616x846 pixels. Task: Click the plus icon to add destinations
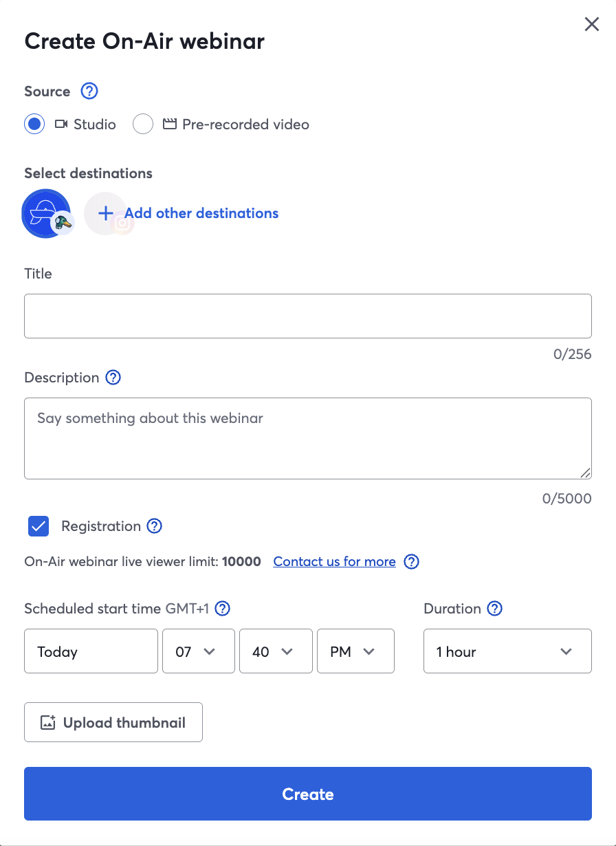105,213
